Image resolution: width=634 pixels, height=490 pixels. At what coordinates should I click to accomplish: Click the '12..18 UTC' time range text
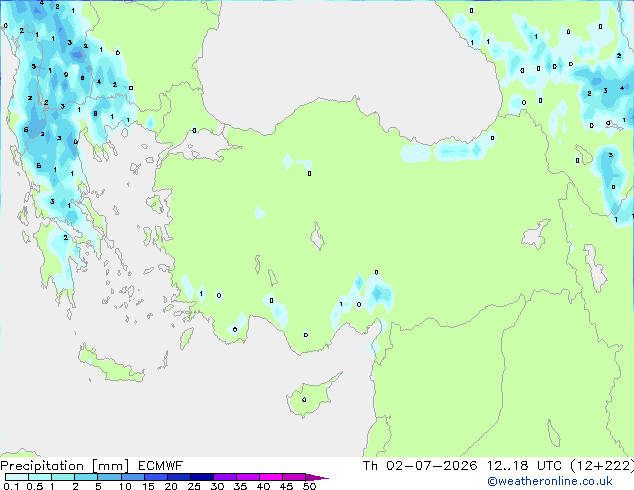click(x=524, y=466)
